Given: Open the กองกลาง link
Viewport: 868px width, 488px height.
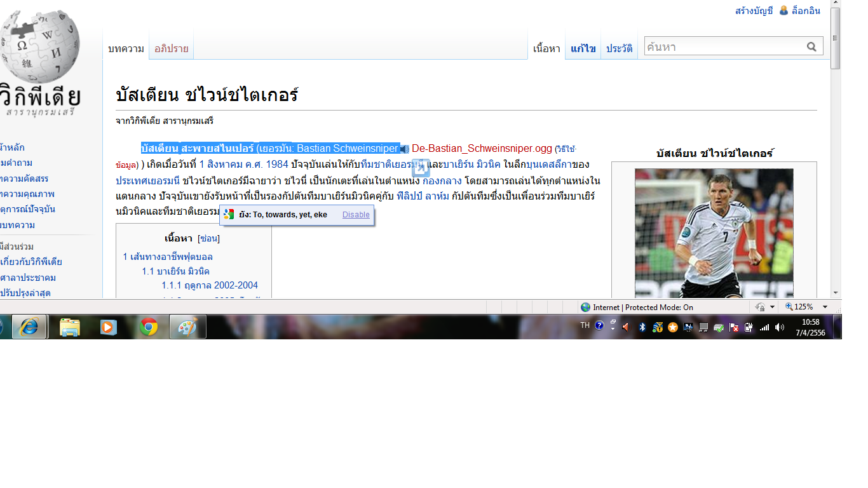Looking at the screenshot, I should [x=442, y=180].
